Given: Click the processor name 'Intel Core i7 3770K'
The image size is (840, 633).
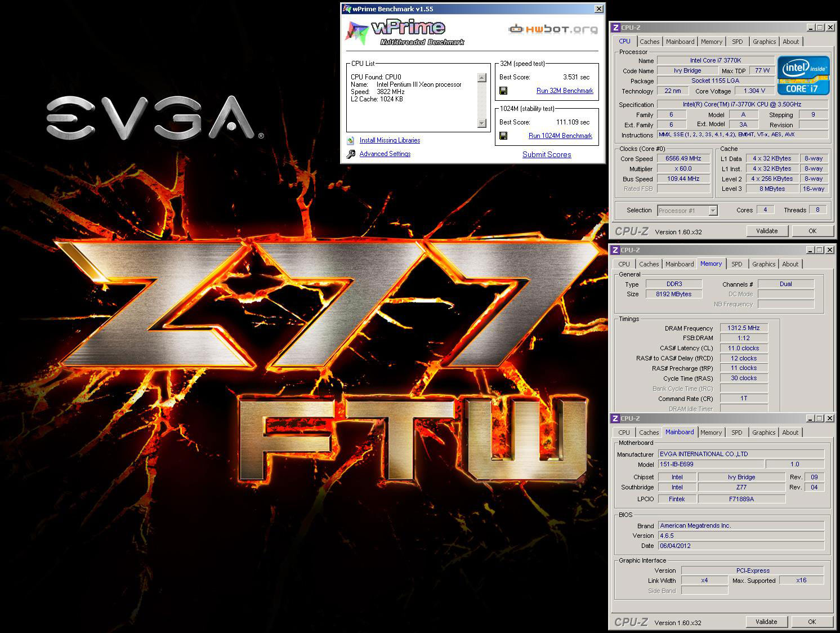Looking at the screenshot, I should [716, 60].
